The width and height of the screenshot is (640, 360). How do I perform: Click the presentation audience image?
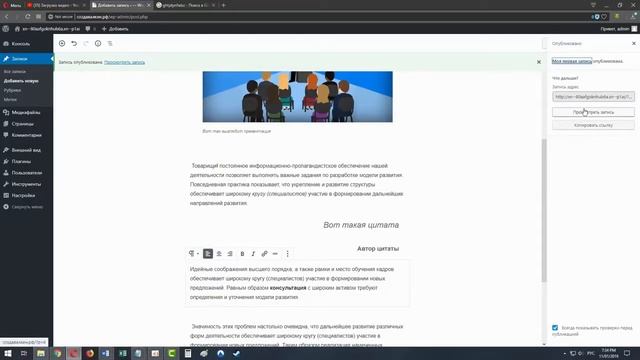pos(298,97)
